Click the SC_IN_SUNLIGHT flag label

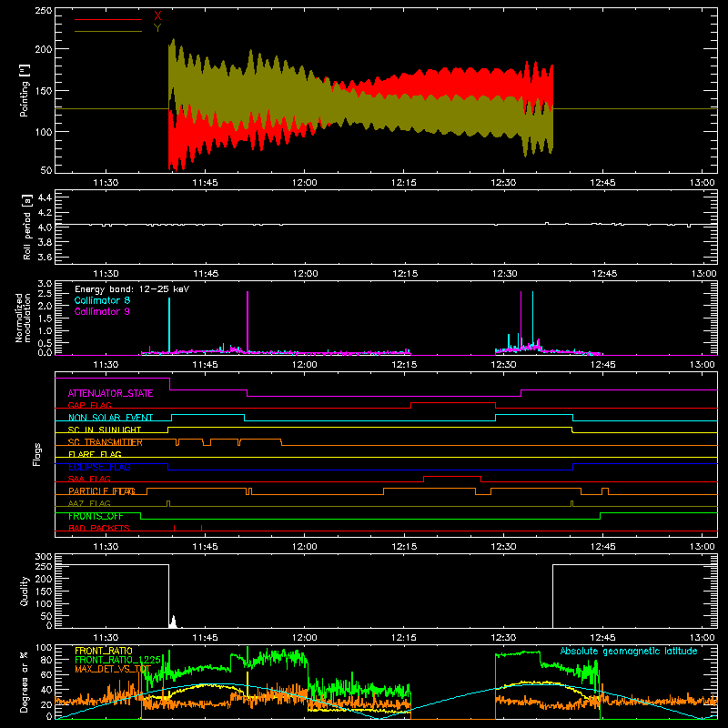tap(105, 430)
